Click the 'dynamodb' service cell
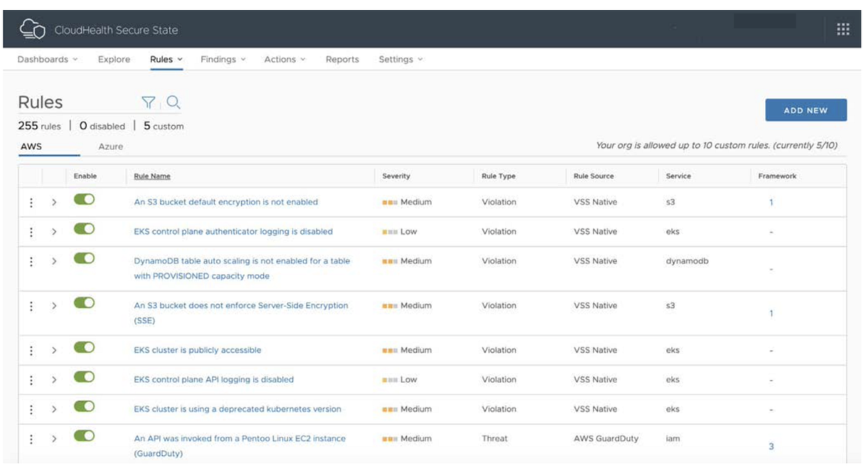Viewport: 868px width, 474px height. click(x=687, y=261)
